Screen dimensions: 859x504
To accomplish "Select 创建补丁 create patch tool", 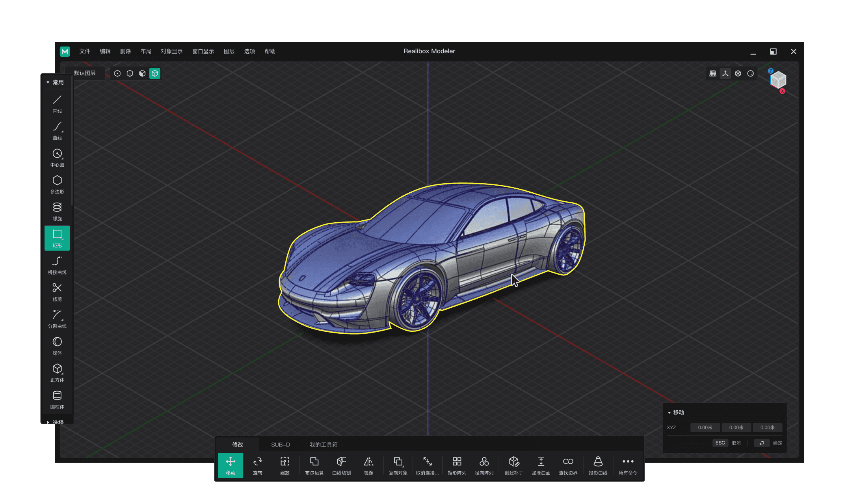I will coord(514,465).
